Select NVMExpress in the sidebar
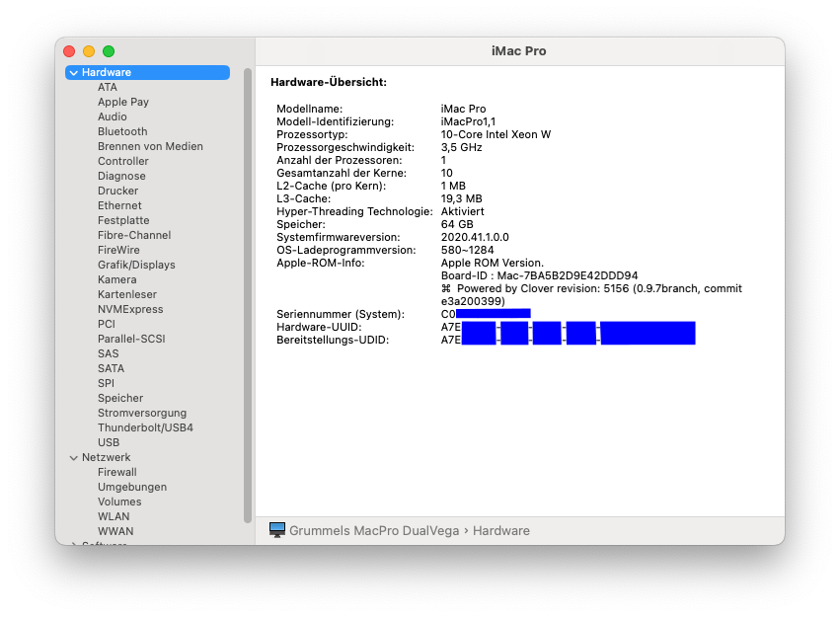The height and width of the screenshot is (618, 840). [x=130, y=309]
